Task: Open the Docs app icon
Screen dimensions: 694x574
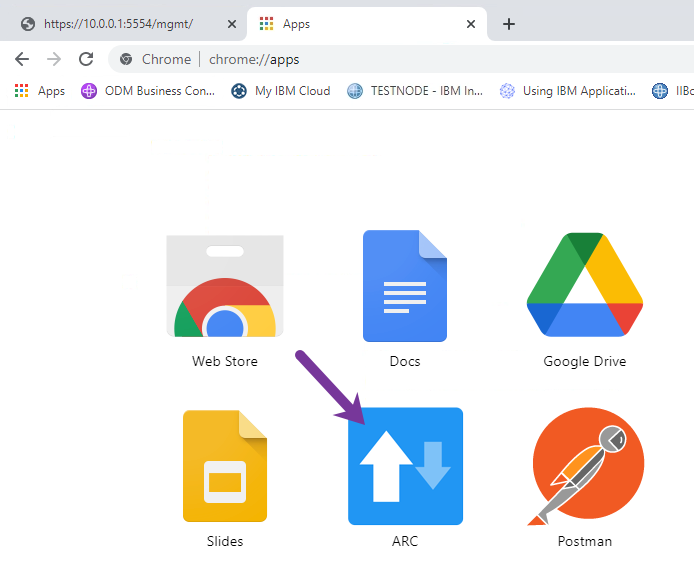Action: 405,285
